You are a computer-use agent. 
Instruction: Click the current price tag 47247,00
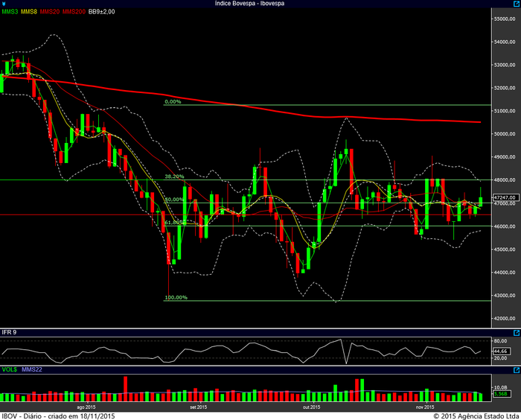pos(505,197)
